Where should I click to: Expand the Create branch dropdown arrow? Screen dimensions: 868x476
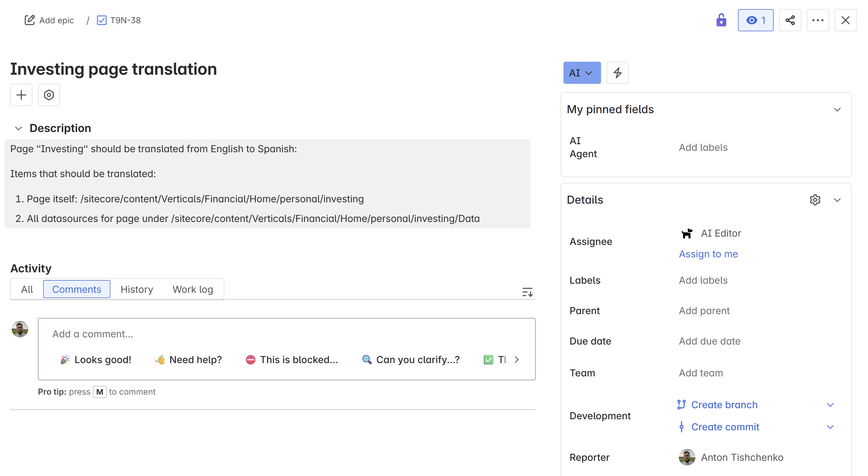pyautogui.click(x=830, y=405)
